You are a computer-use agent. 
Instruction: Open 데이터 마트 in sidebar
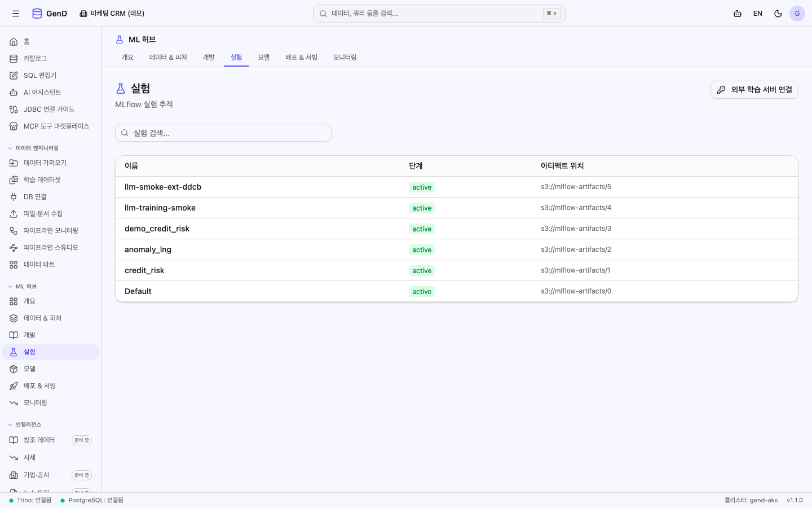click(x=51, y=265)
